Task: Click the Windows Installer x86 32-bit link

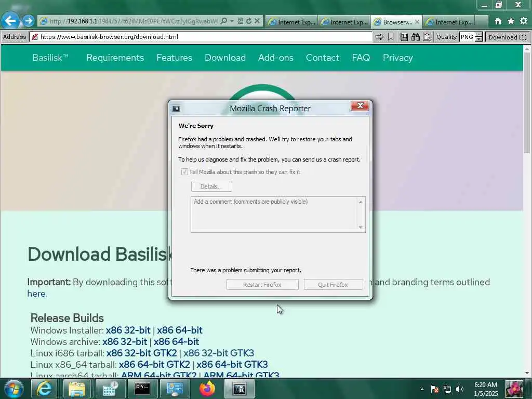Action: pyautogui.click(x=128, y=330)
